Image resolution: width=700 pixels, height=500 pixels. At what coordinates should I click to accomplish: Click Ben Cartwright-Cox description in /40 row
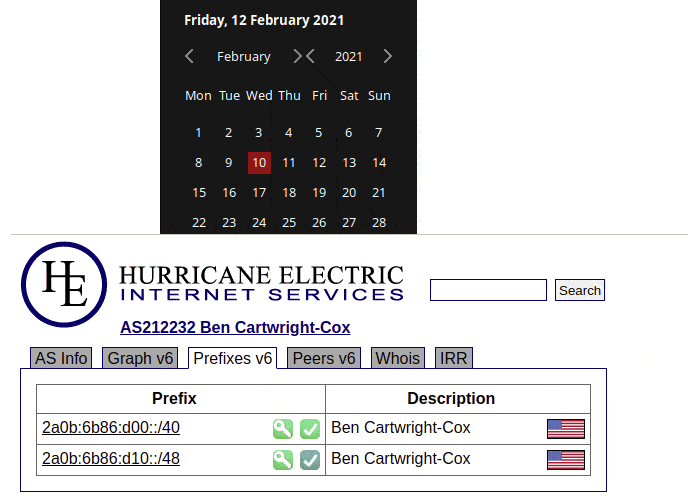click(400, 427)
